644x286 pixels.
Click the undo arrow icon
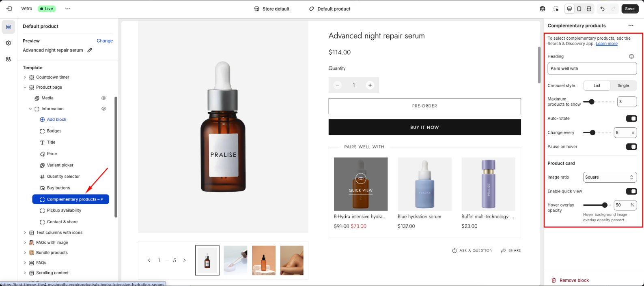click(x=602, y=9)
